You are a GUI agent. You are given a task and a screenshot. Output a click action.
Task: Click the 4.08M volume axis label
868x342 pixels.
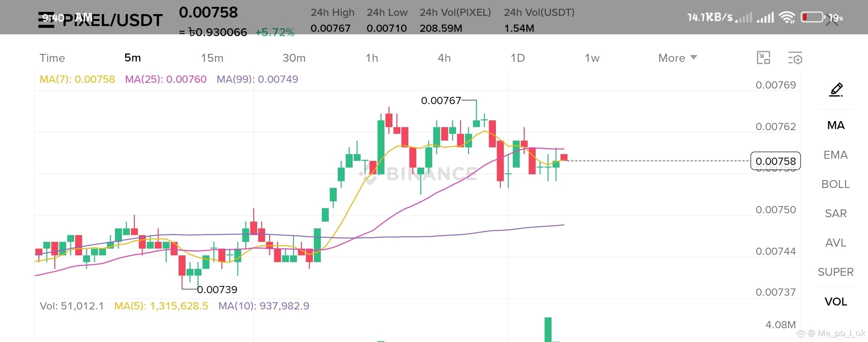780,325
